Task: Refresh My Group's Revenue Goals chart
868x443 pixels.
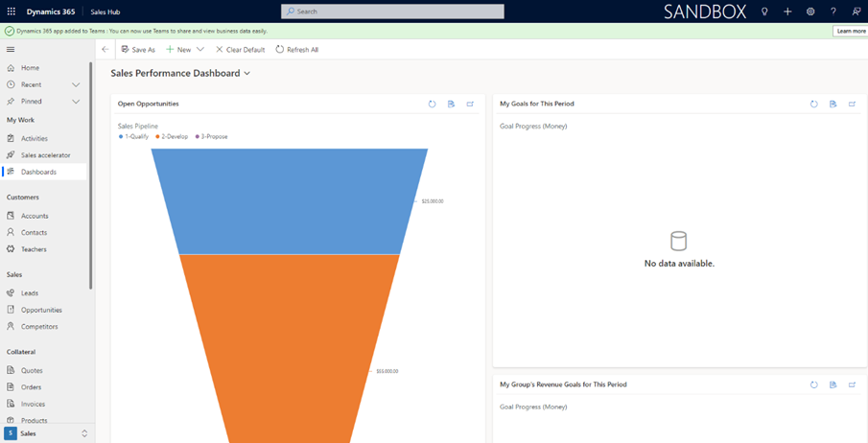Action: (813, 385)
